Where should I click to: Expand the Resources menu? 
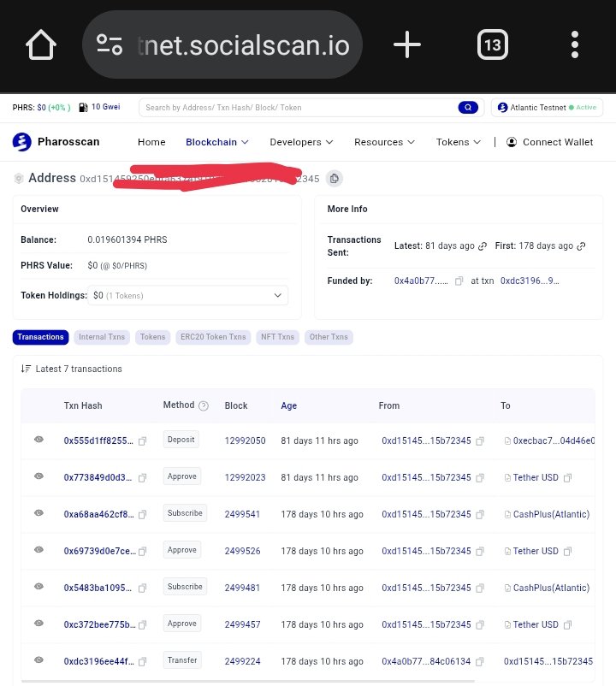coord(384,142)
